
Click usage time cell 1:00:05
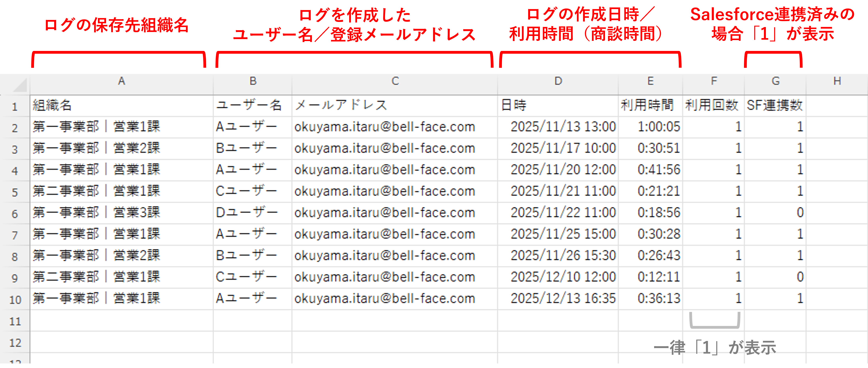pos(658,127)
